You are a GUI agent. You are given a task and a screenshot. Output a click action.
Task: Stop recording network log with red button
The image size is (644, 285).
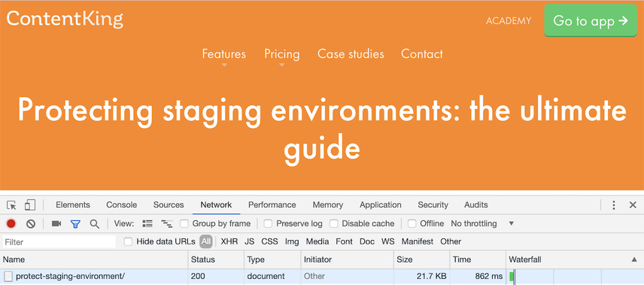(x=11, y=224)
